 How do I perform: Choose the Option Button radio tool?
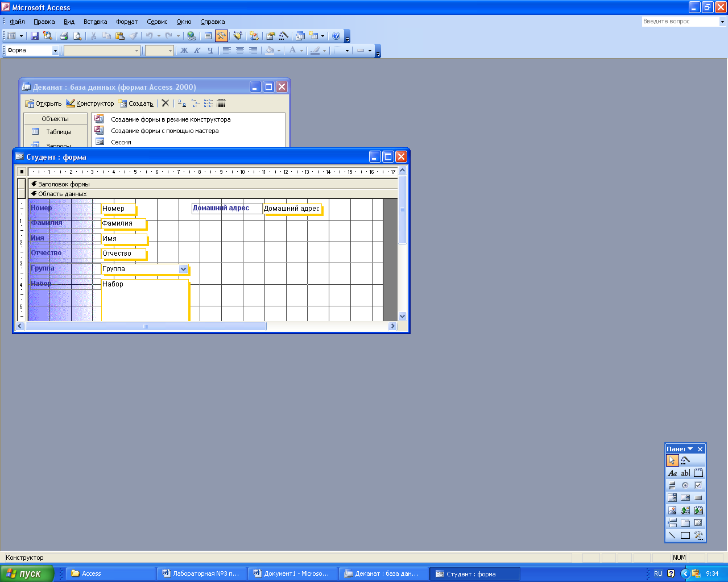tap(685, 485)
